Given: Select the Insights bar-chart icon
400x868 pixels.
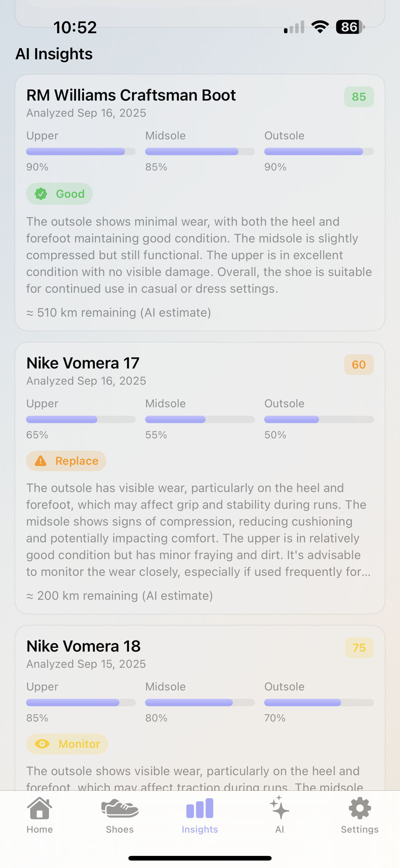Looking at the screenshot, I should [x=200, y=808].
